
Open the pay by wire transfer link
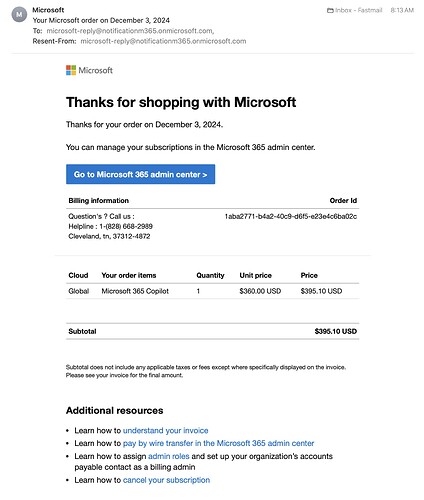tap(218, 443)
